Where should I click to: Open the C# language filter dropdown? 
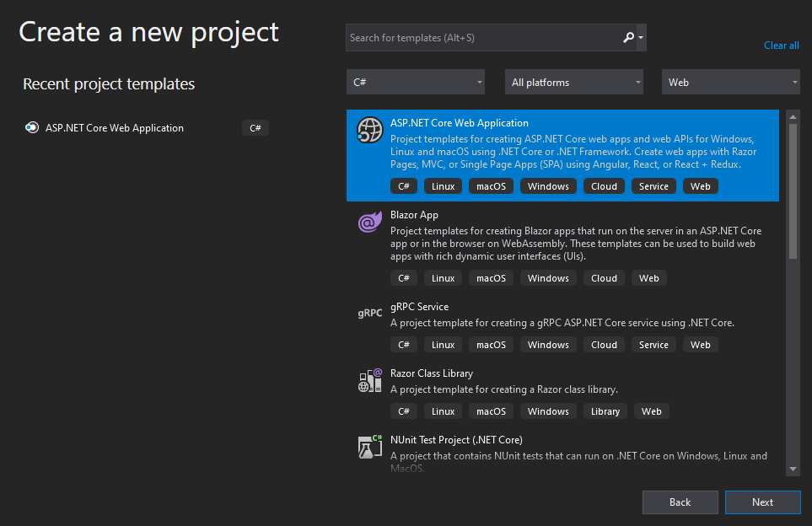[x=417, y=83]
